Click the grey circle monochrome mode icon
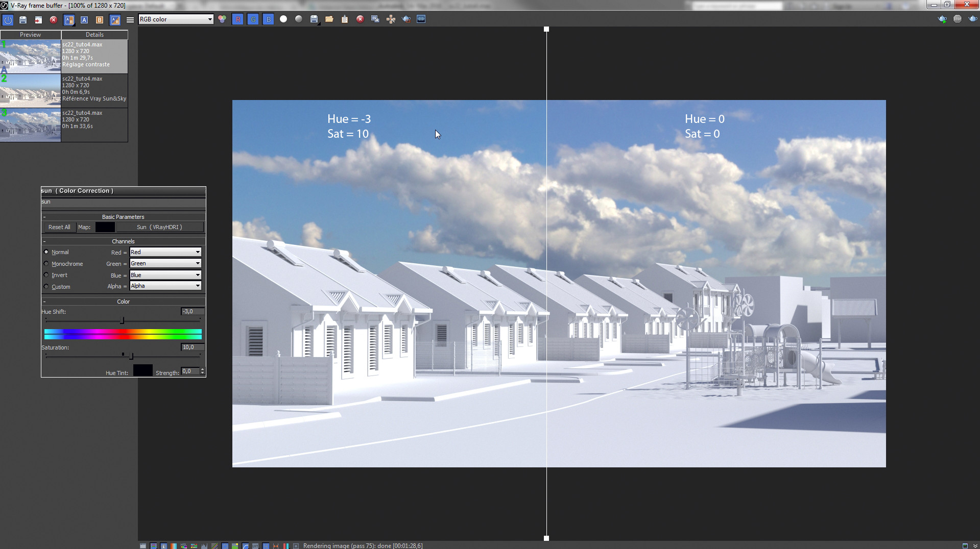This screenshot has height=549, width=980. pyautogui.click(x=299, y=19)
